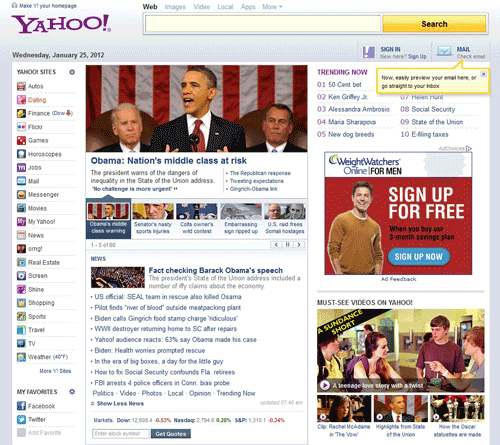Open the Jobs icon

(21, 167)
